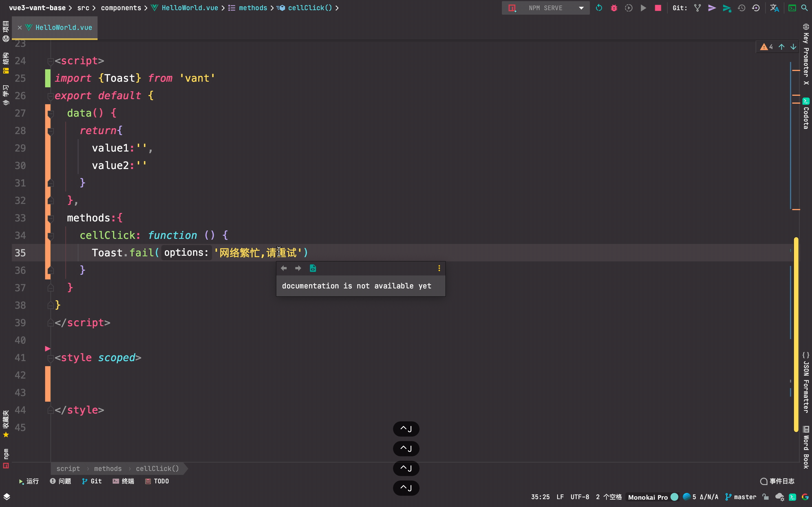Screen dimensions: 812x507
Task: Start debugging with the bug icon
Action: tap(614, 8)
